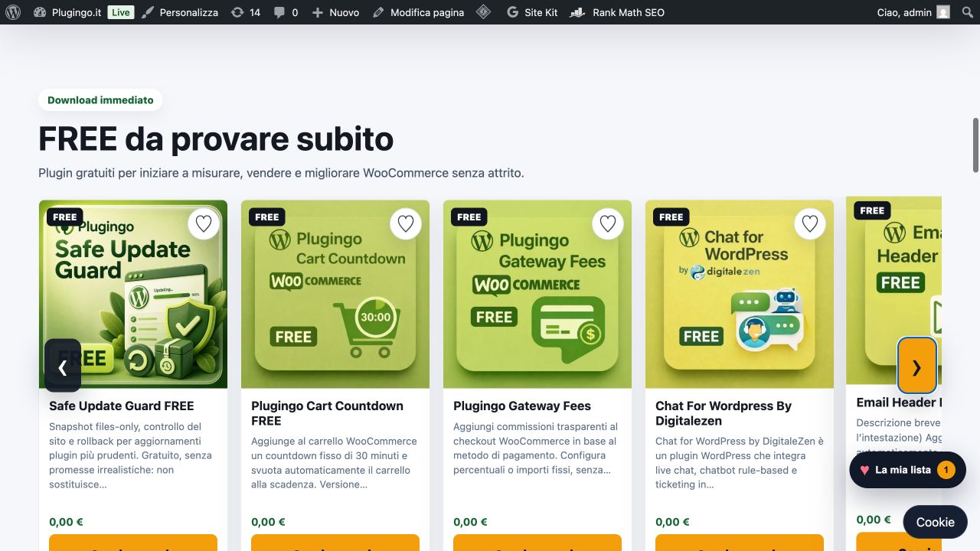Open La mia lista wishlist
The height and width of the screenshot is (551, 980).
[907, 470]
